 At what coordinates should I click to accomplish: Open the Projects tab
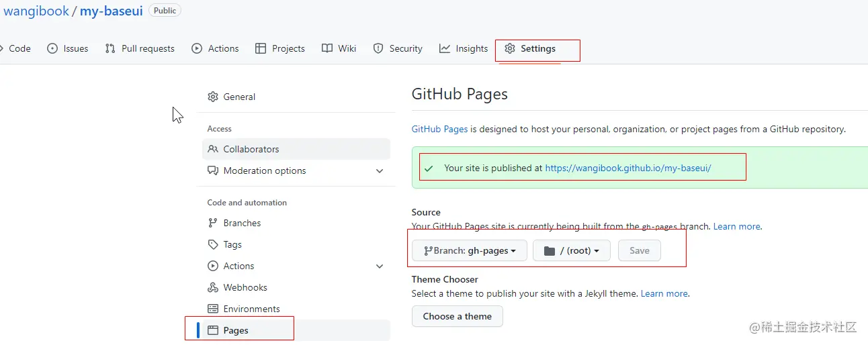click(280, 48)
